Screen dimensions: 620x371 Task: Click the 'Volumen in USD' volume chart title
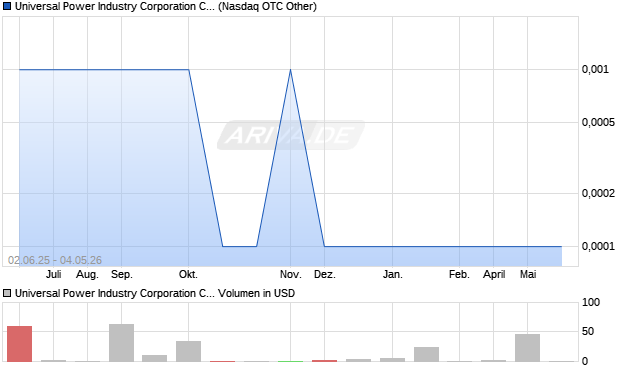[x=257, y=293]
